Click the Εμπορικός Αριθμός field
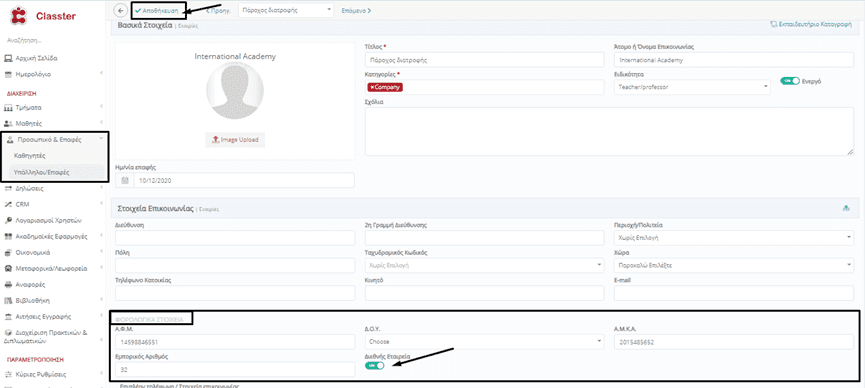Image resolution: width=865 pixels, height=388 pixels. click(x=235, y=369)
